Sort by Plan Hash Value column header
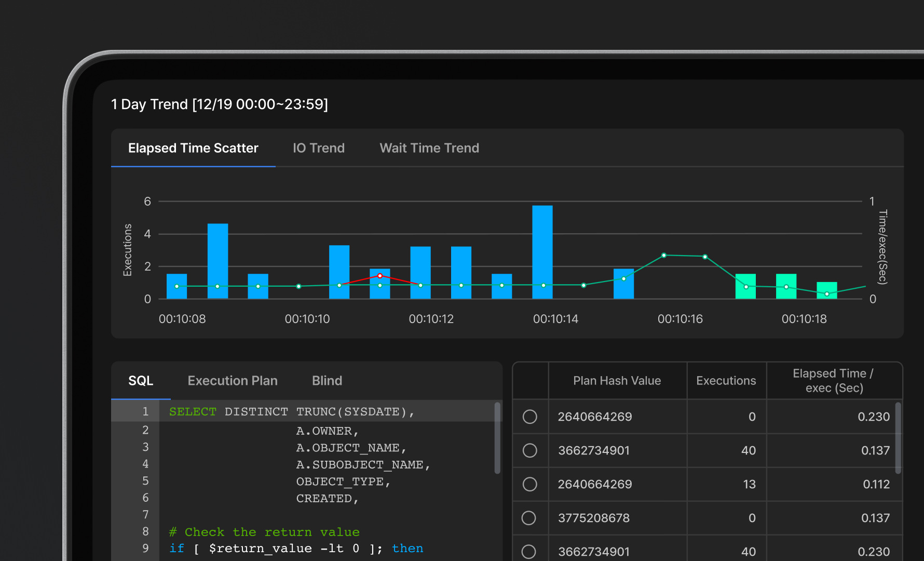This screenshot has width=924, height=561. click(617, 381)
